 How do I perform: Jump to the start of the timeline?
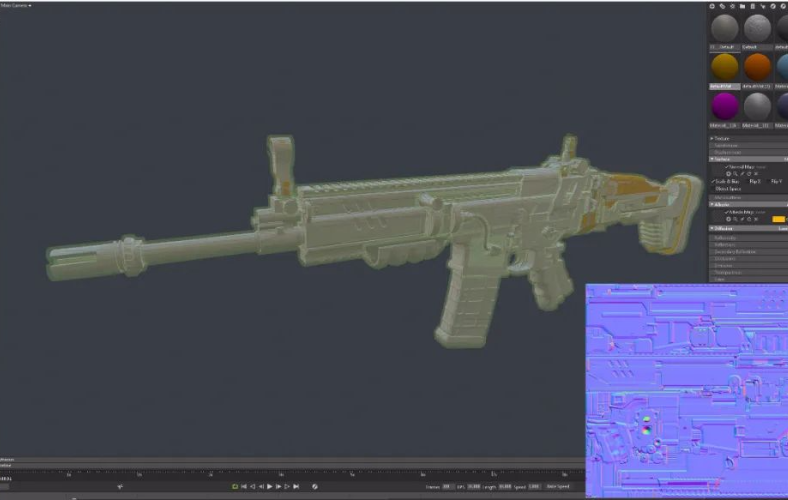click(x=244, y=486)
